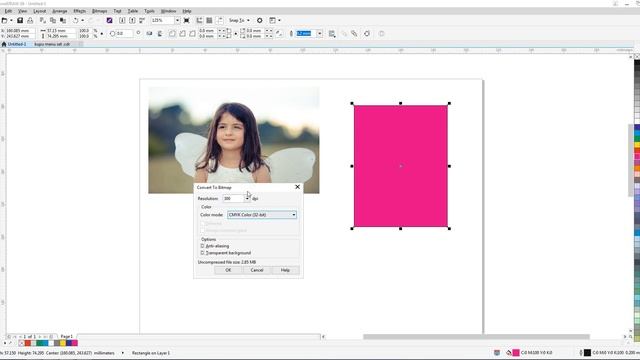Open the Color mode dropdown
The image size is (640, 360).
pyautogui.click(x=262, y=215)
